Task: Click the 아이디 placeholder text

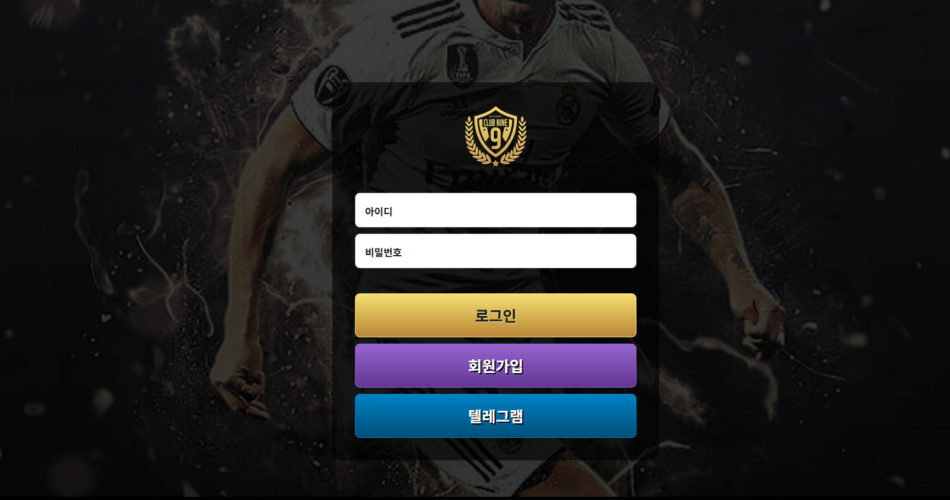Action: 379,212
